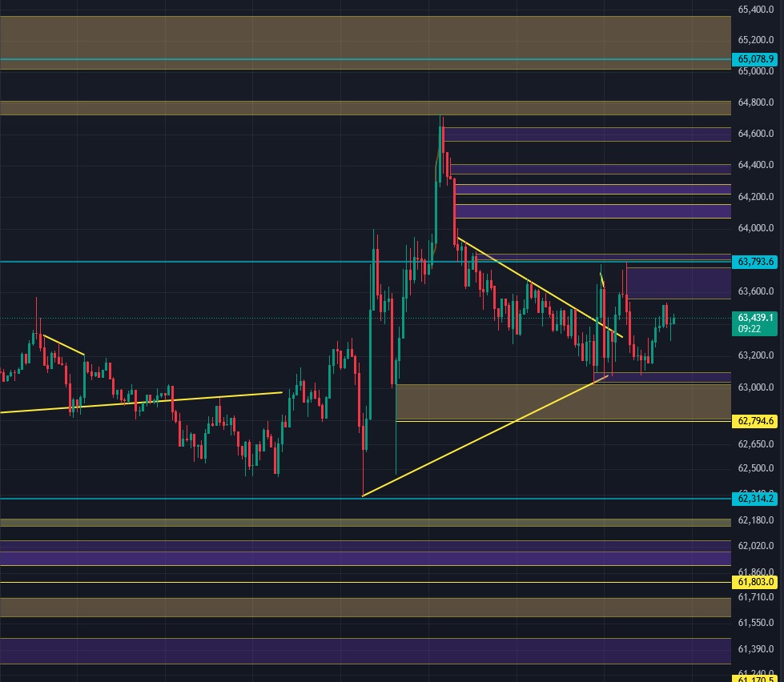784x682 pixels.
Task: Click the 64,400.0 price scale value
Action: click(755, 165)
